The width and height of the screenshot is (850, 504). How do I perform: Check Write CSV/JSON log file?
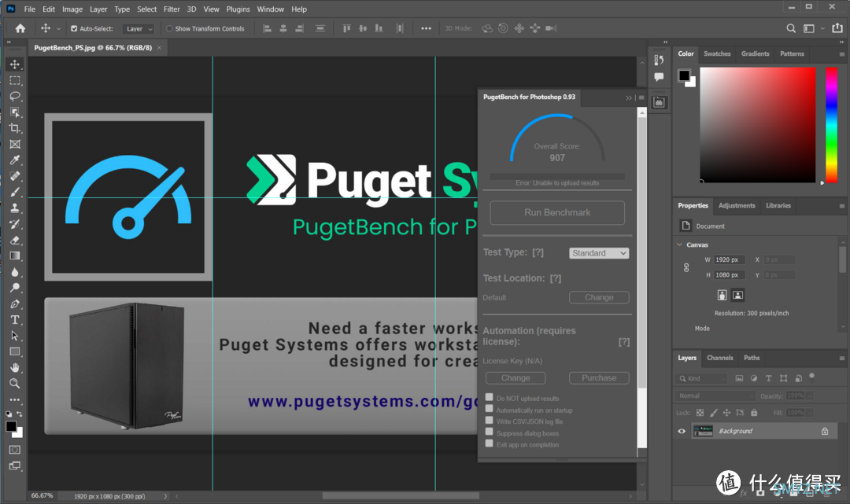(489, 421)
